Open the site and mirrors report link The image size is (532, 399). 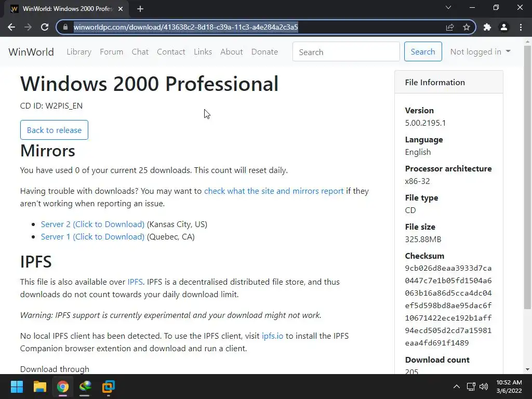coord(274,191)
